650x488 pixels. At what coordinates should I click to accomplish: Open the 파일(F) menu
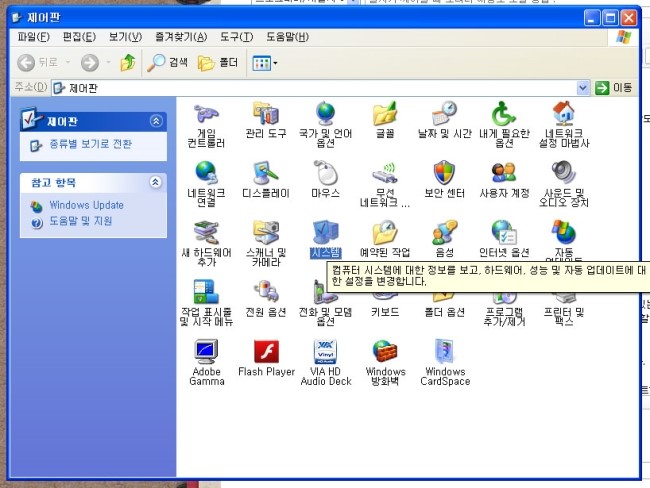[33, 37]
